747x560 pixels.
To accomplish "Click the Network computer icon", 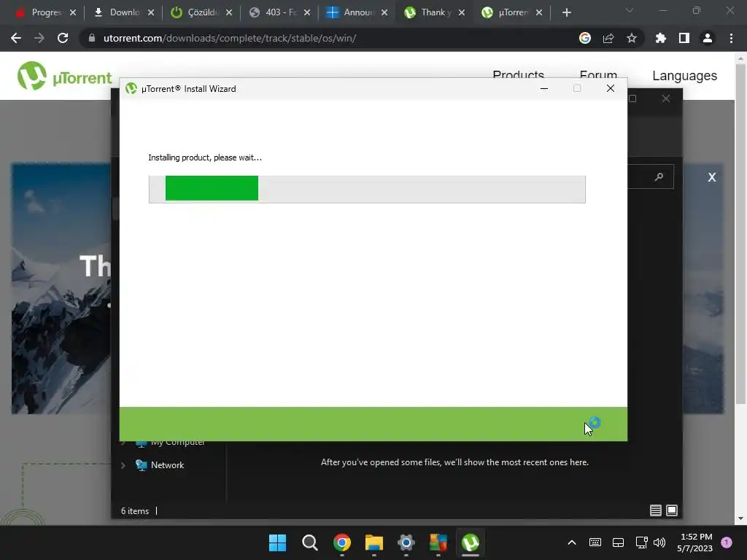I will pos(141,465).
